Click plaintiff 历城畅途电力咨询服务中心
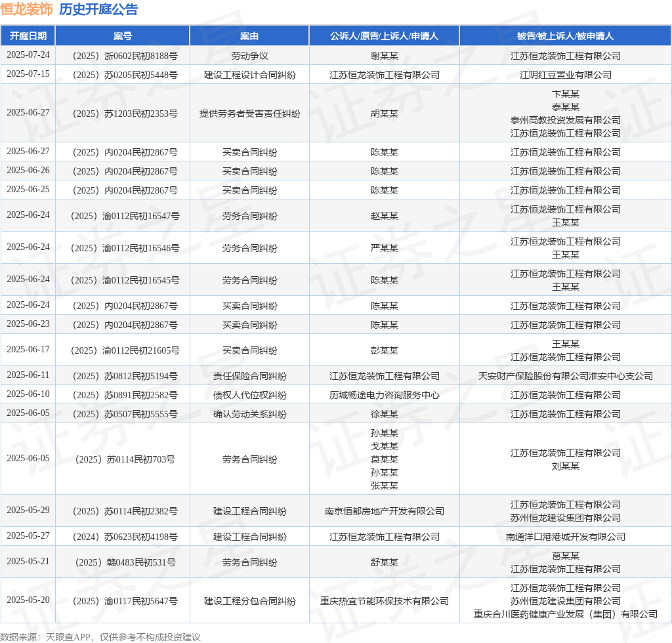Image resolution: width=672 pixels, height=643 pixels. [384, 395]
